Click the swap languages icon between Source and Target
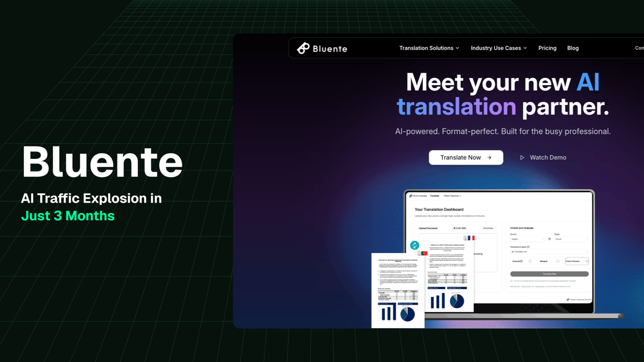644x362 pixels. point(549,239)
